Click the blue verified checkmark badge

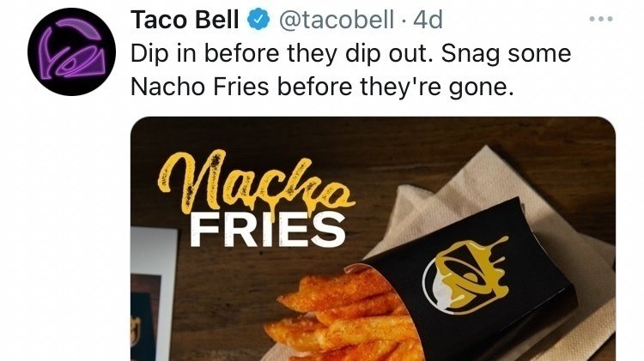pos(258,20)
